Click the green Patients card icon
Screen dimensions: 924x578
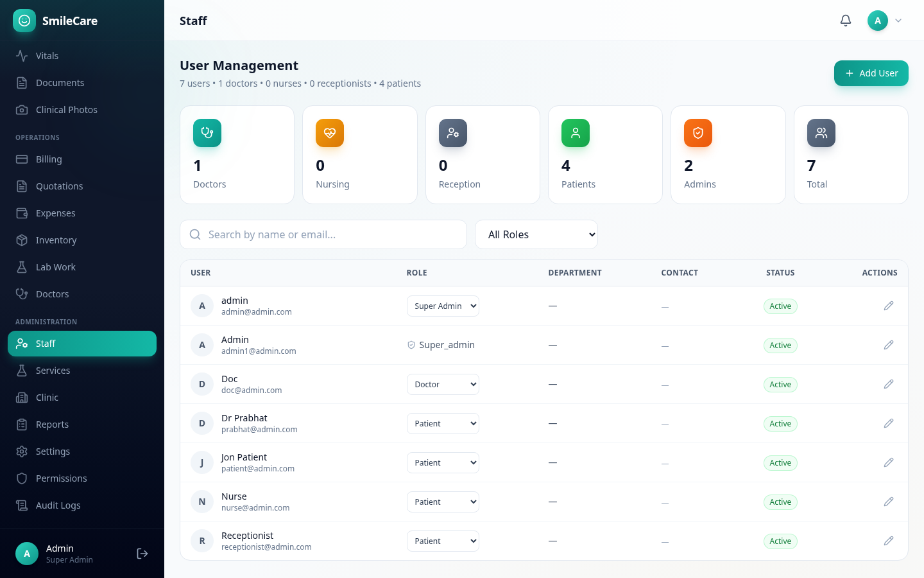[576, 133]
